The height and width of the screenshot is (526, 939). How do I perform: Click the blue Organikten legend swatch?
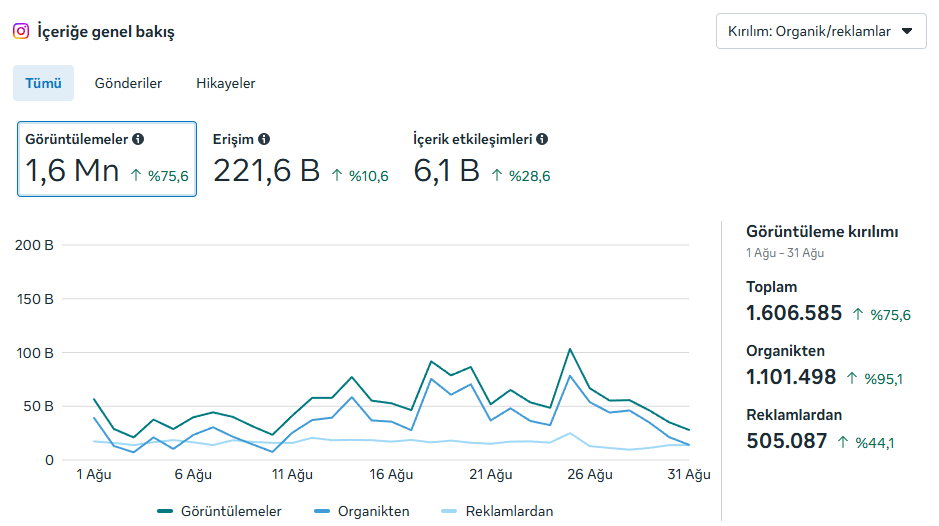[322, 511]
